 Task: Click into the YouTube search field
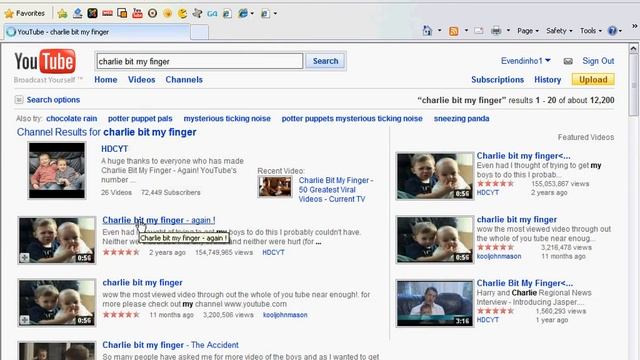[x=200, y=61]
